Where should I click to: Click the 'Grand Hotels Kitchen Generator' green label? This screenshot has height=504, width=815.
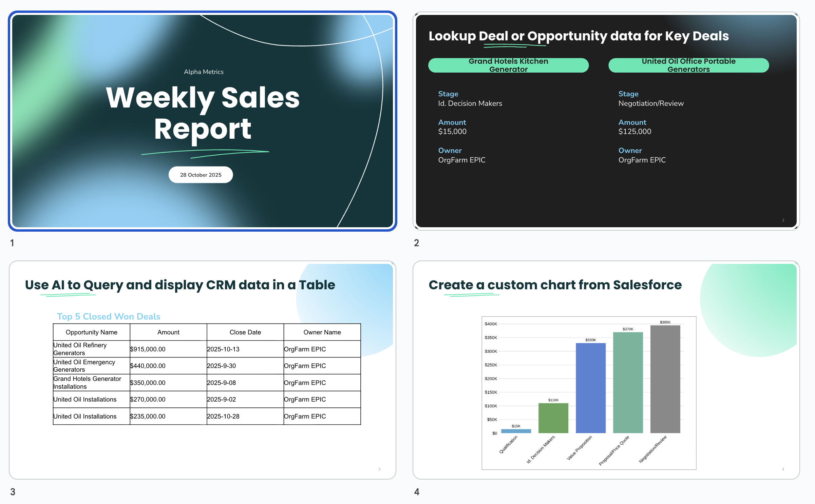(x=508, y=65)
